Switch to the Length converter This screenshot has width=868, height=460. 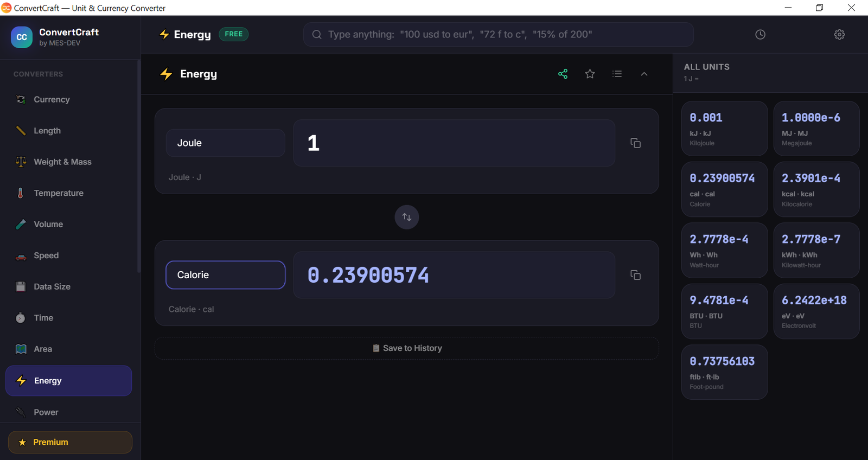(69, 131)
